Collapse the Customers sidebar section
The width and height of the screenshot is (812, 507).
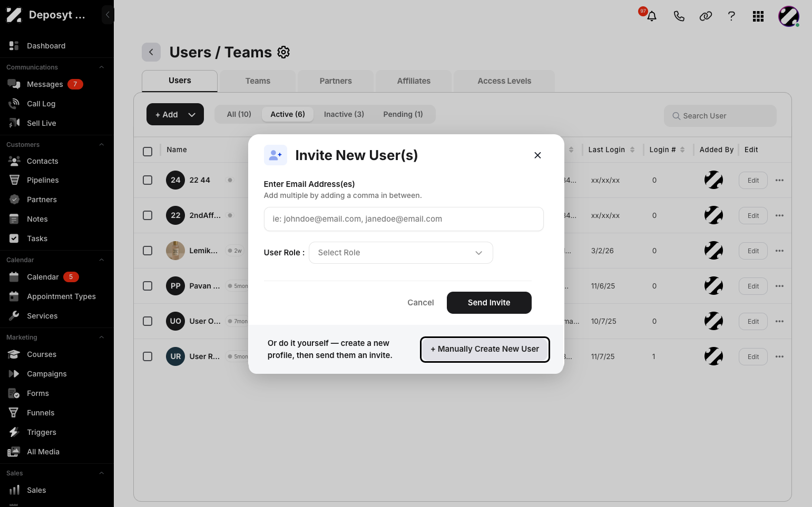click(x=102, y=145)
